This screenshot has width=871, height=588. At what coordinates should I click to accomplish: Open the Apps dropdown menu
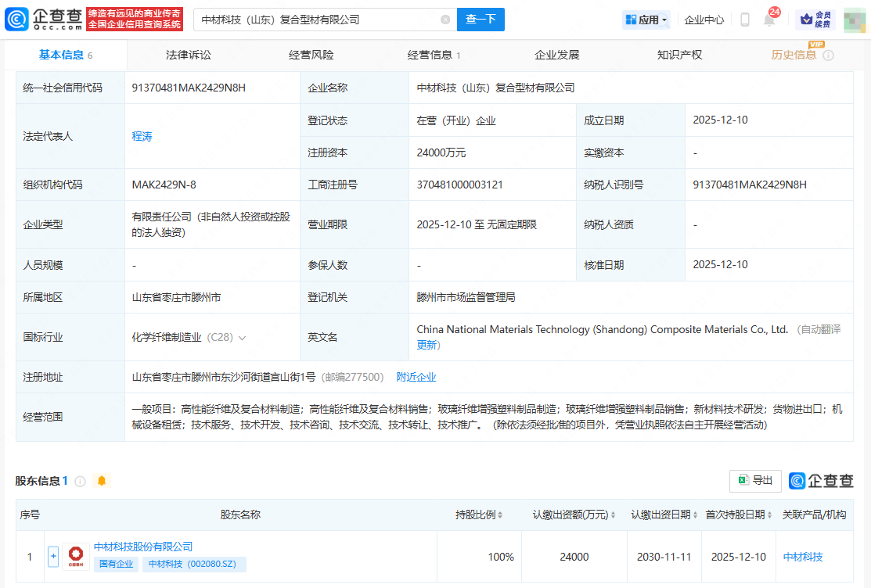click(646, 20)
